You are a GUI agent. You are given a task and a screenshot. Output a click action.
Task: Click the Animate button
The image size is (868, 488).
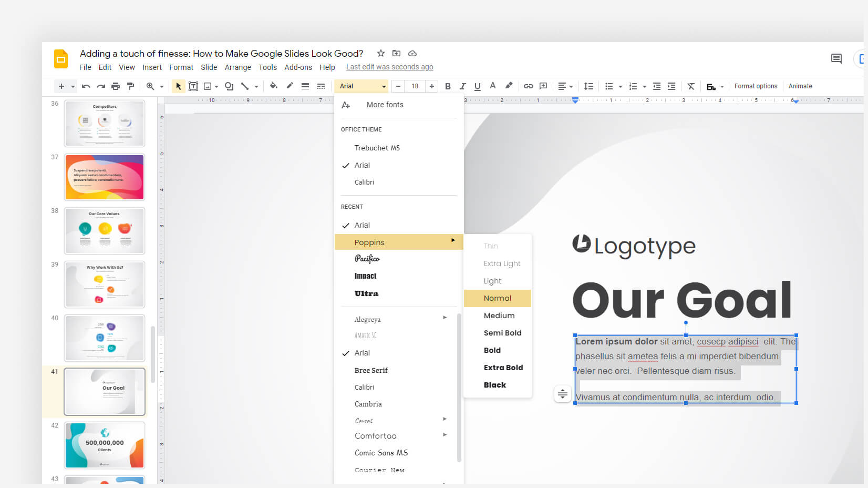[x=800, y=86]
